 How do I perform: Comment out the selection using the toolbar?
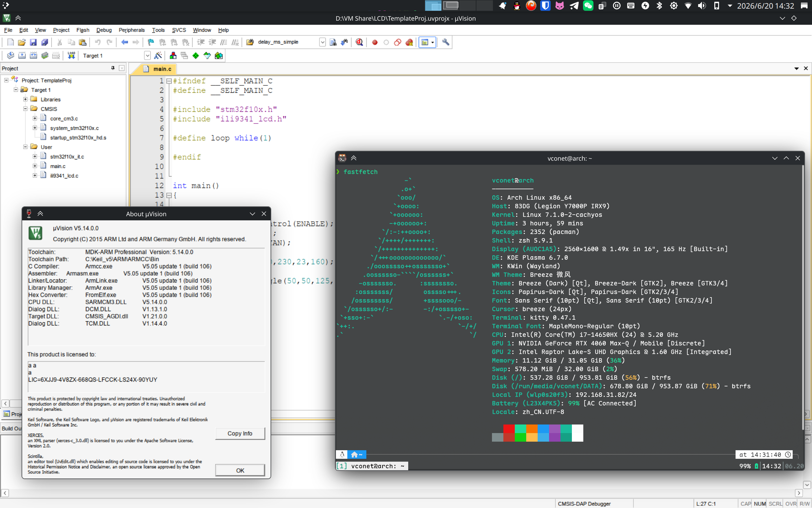coord(224,42)
